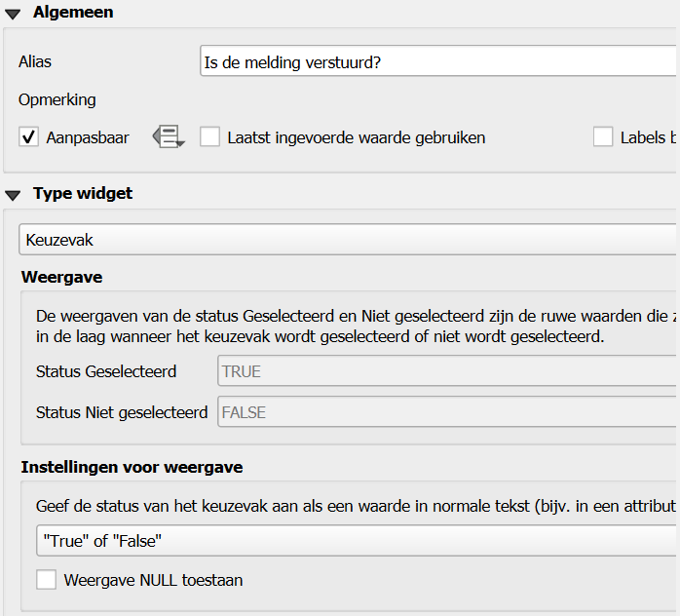Click the data-defined override icon beside Aanpasbaar
The image size is (680, 616).
[x=169, y=137]
